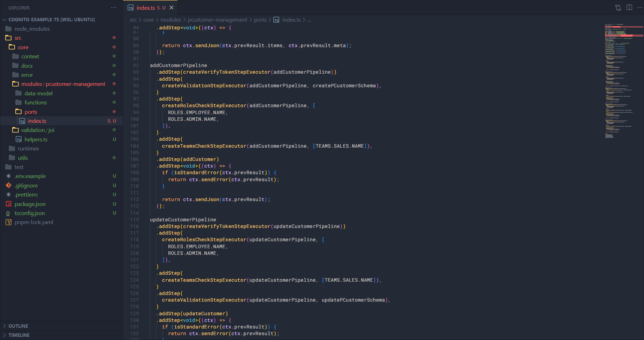
Task: Expand the node_modules folder
Action: [32, 29]
